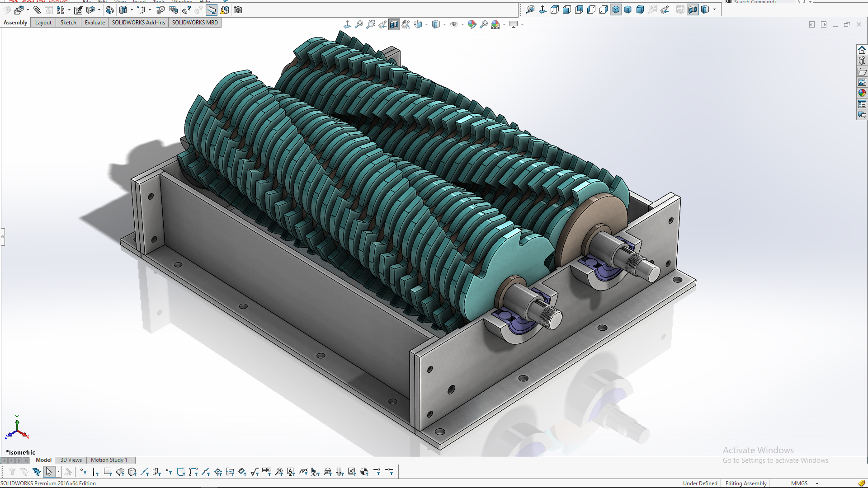The width and height of the screenshot is (868, 488).
Task: Open the Linear Component Pattern tool
Action: pyautogui.click(x=61, y=10)
